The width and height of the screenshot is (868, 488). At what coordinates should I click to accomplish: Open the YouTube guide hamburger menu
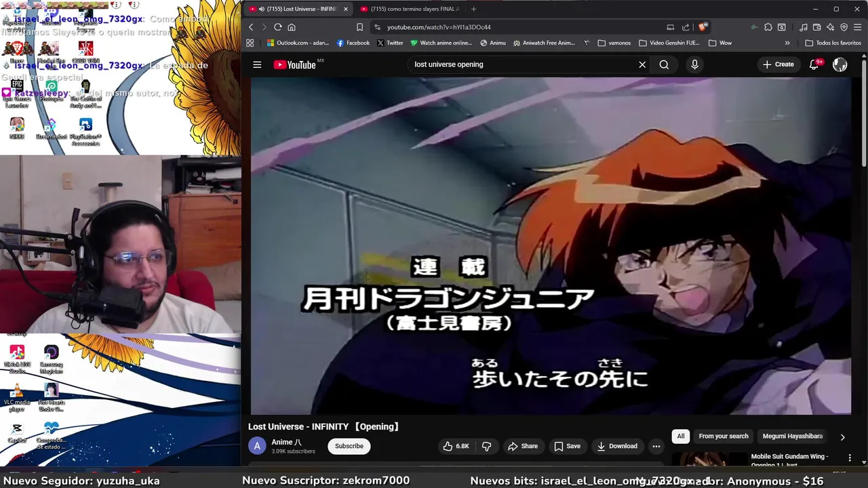pyautogui.click(x=257, y=64)
